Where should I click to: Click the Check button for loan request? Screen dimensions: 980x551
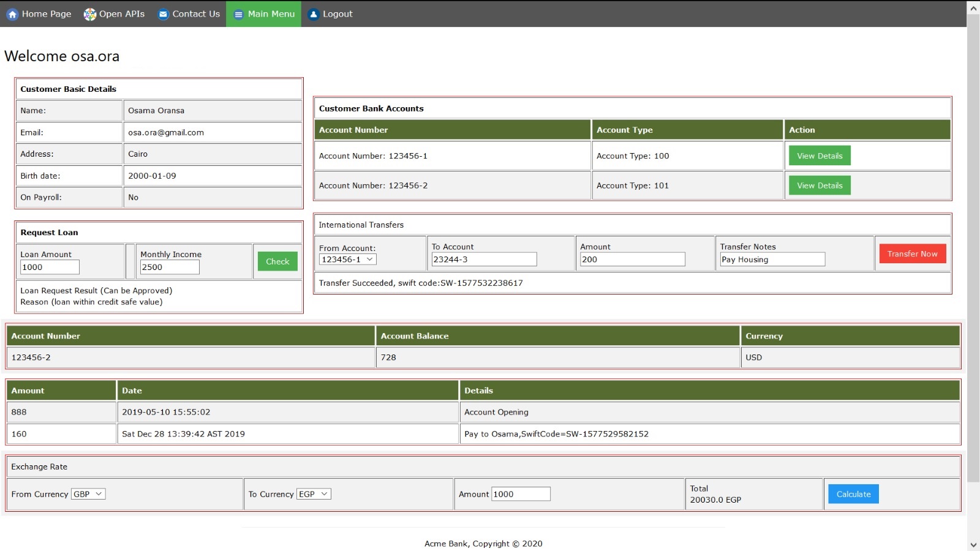[277, 261]
